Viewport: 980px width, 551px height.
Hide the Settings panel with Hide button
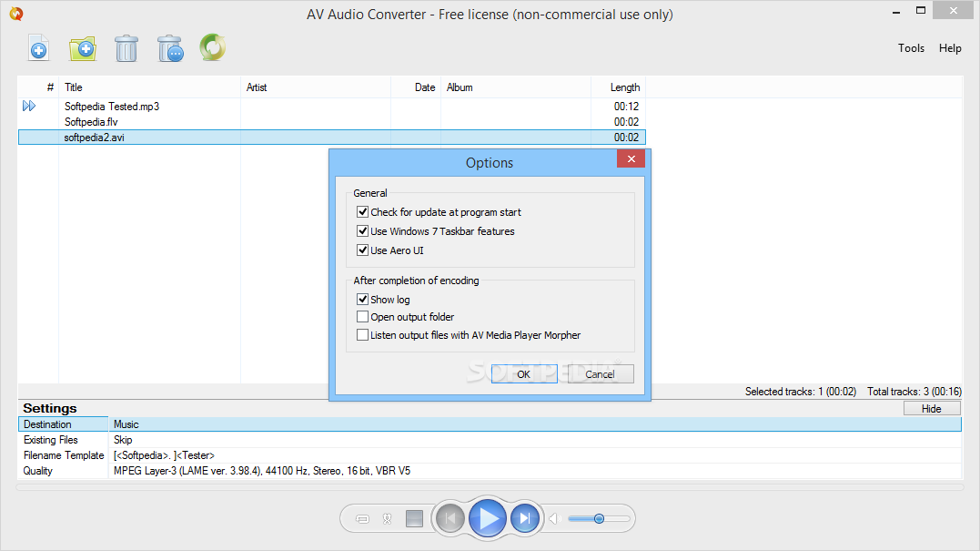click(931, 408)
